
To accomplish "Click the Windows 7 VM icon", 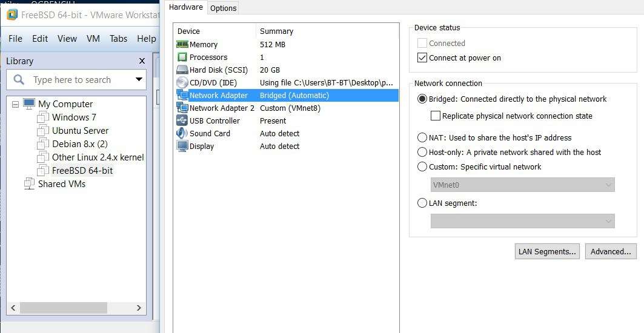I will click(x=43, y=117).
